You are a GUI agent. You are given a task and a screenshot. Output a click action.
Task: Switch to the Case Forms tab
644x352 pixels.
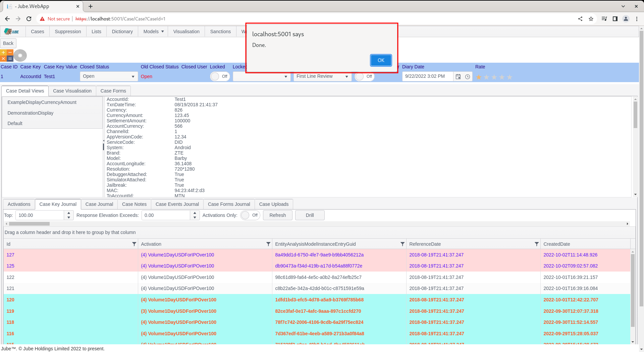click(113, 91)
